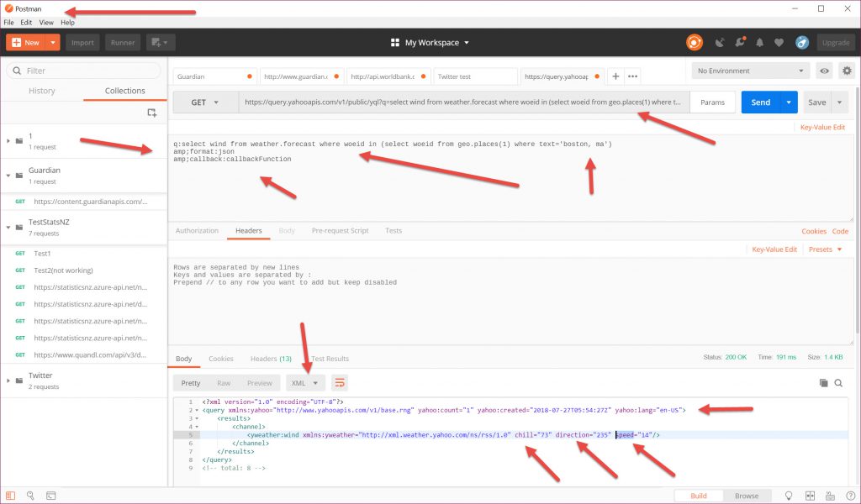Toggle response word wrap icon
The height and width of the screenshot is (504, 861).
340,383
